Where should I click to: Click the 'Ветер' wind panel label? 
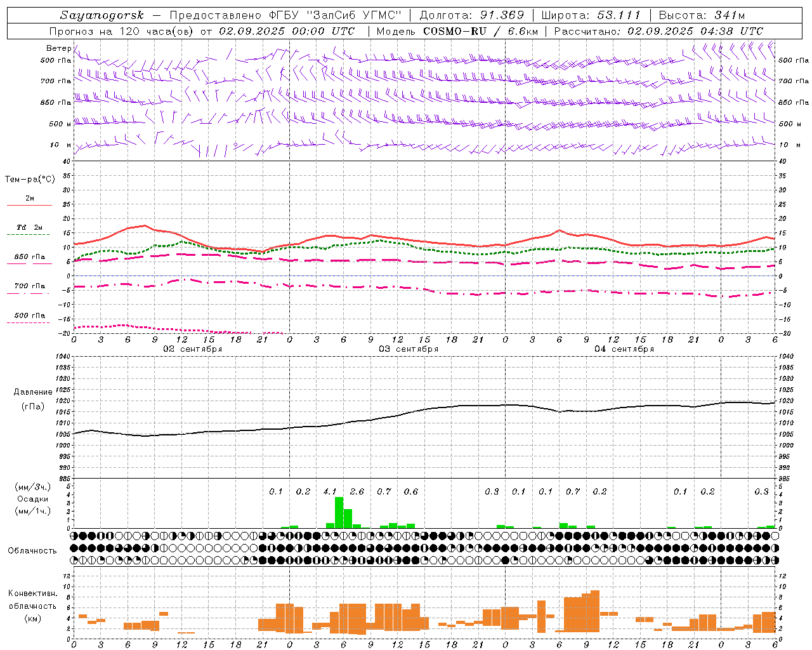59,48
